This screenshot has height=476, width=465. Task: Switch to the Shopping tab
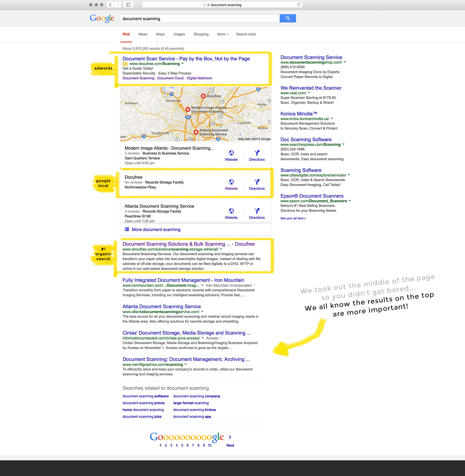(201, 34)
